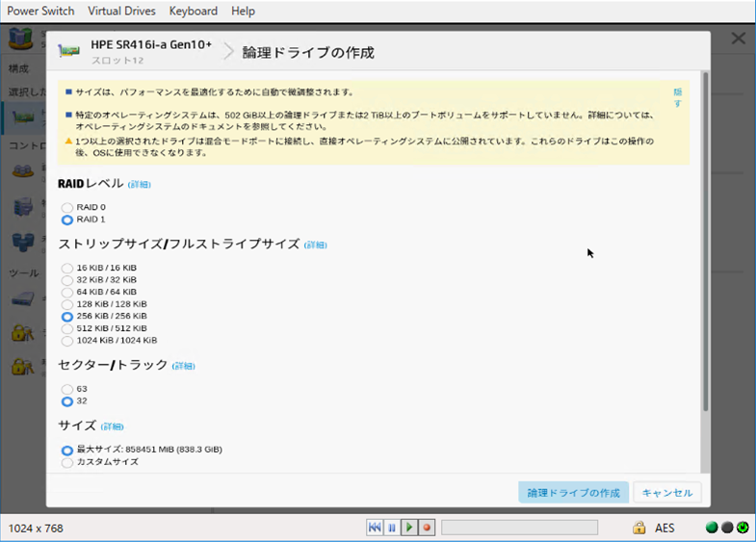
Task: Click the dialog vertical scrollbar
Action: pos(705,241)
